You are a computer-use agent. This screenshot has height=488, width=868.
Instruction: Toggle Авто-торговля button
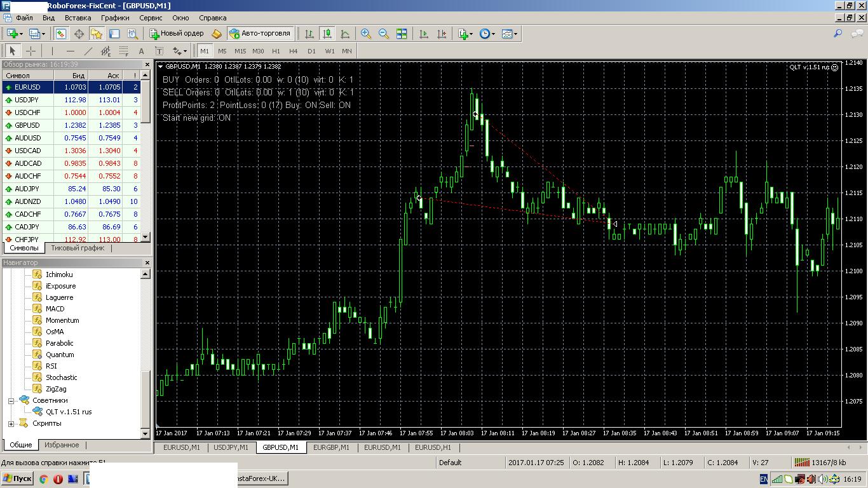260,34
